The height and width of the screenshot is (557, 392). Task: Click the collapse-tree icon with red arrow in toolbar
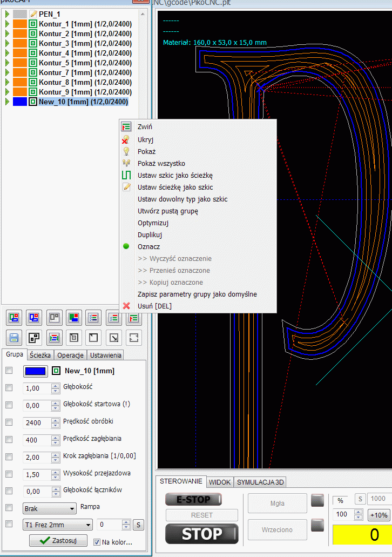[134, 318]
